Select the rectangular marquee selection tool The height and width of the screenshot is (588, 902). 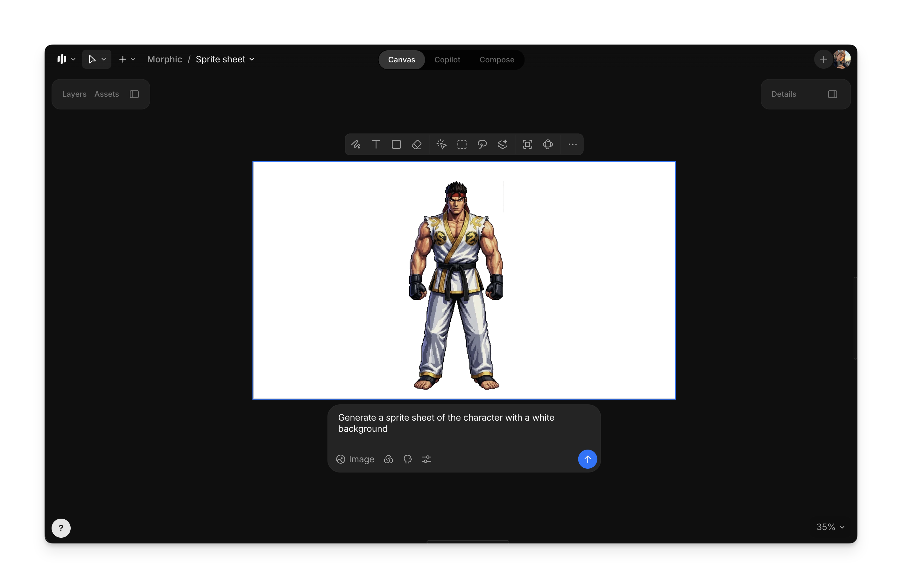point(462,144)
